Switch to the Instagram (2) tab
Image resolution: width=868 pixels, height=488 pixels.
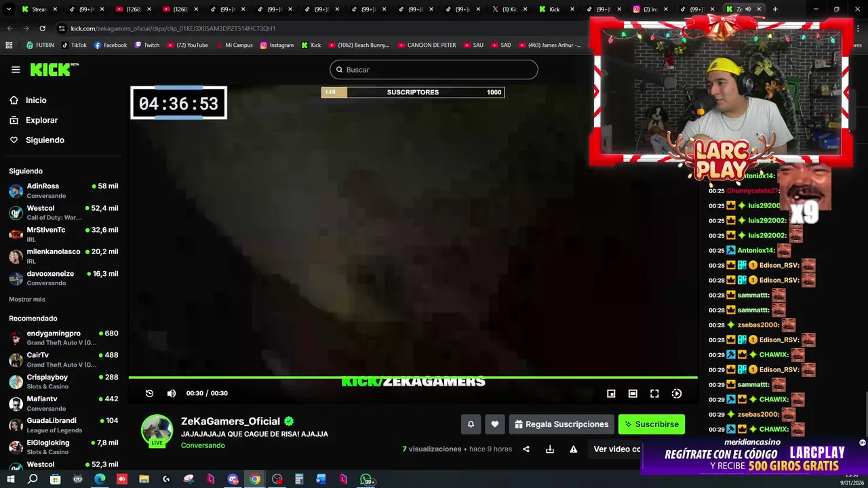pos(650,9)
